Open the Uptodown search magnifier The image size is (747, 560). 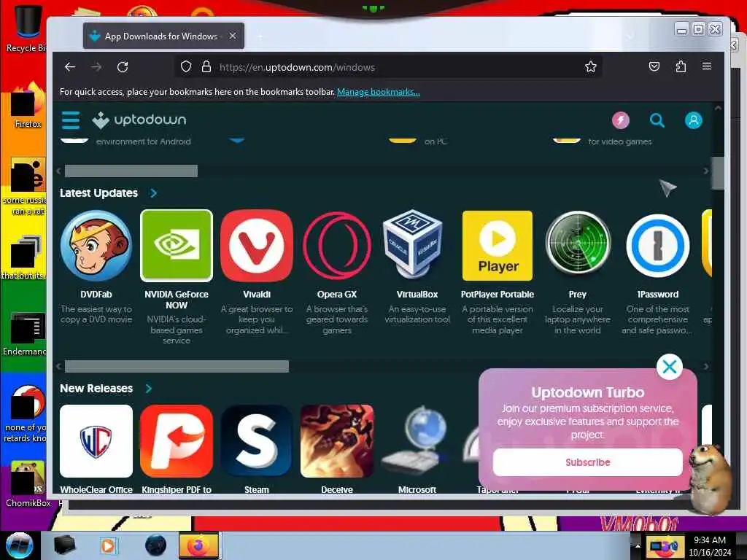coord(657,120)
